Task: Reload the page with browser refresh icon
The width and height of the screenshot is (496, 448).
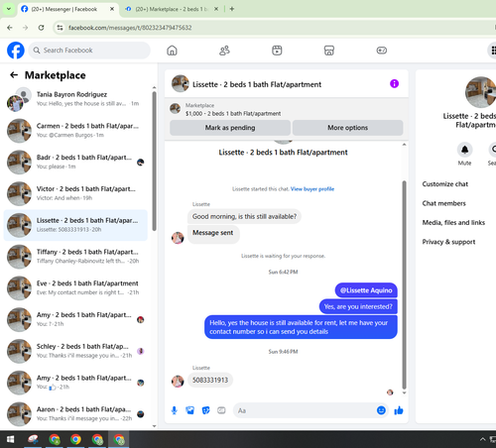Action: 41,28
